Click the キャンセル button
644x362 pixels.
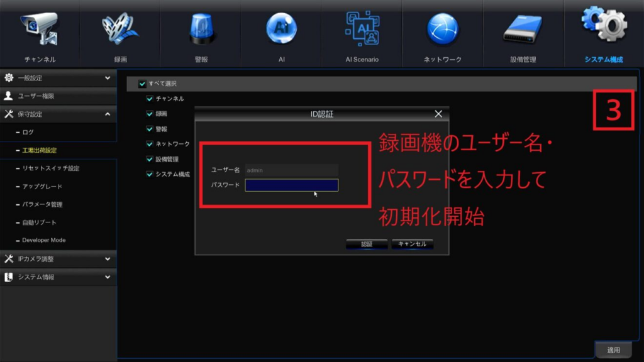(412, 244)
